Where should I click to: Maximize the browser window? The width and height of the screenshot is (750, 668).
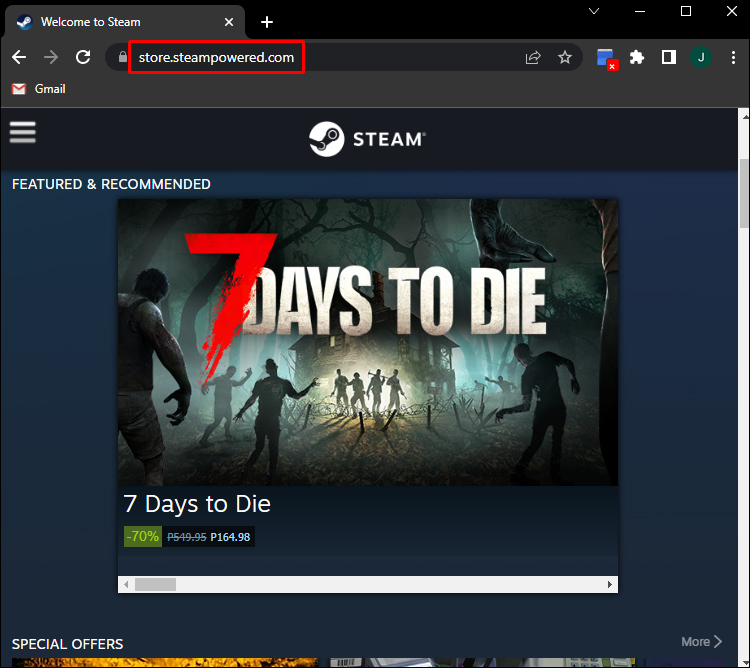685,11
